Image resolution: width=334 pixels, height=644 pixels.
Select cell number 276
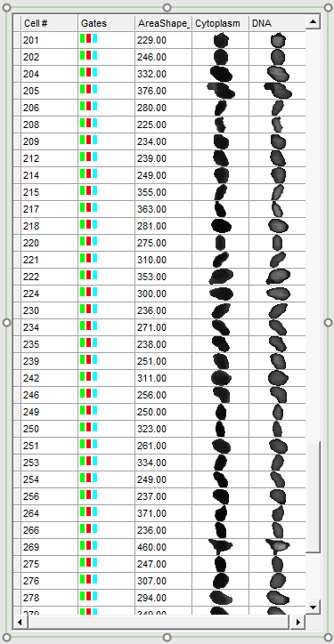31,581
